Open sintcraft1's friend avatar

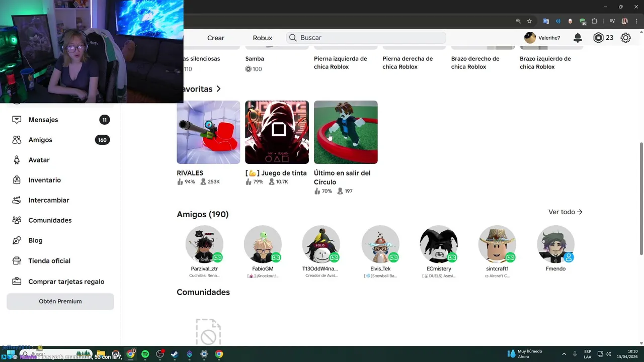[497, 244]
